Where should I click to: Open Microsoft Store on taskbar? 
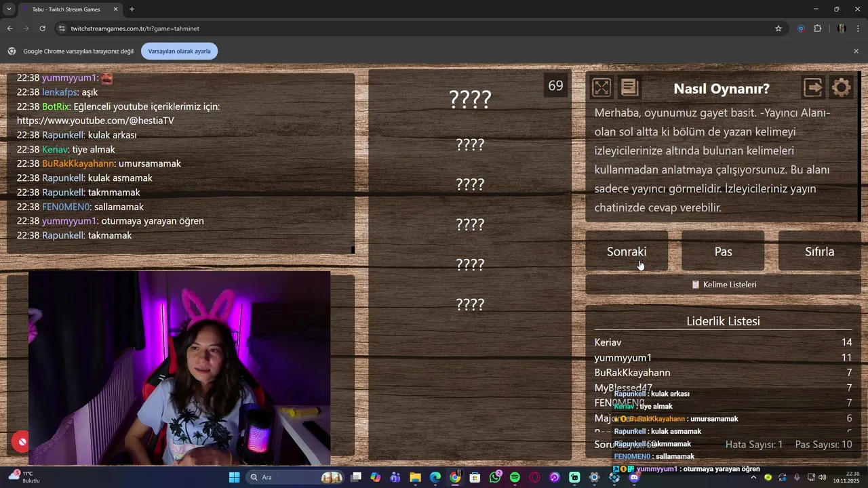click(475, 477)
